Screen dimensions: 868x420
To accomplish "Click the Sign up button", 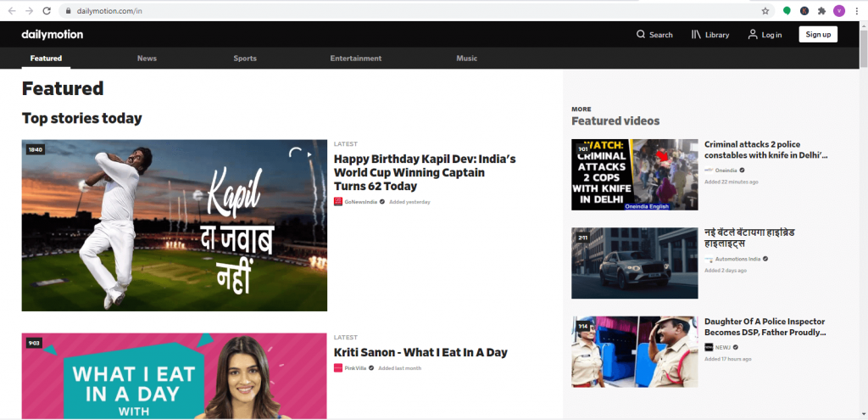I will point(818,34).
